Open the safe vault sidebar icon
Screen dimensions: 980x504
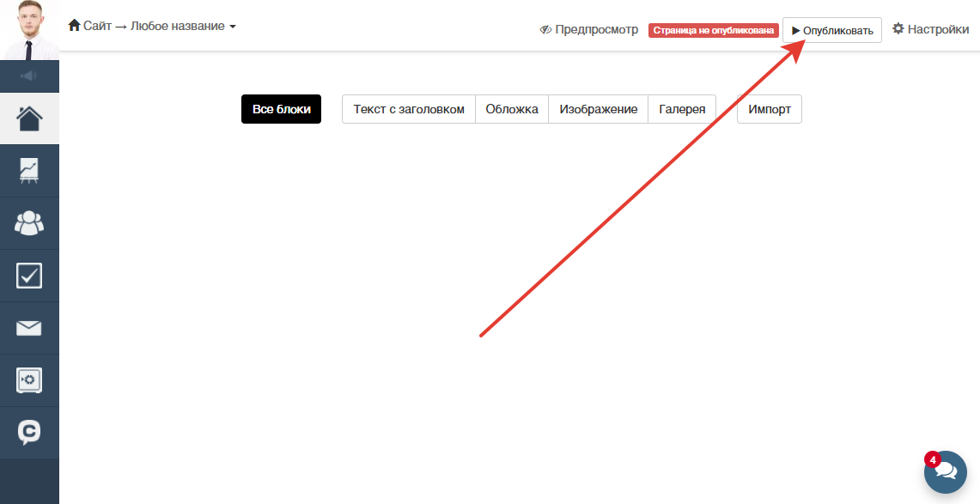pyautogui.click(x=28, y=380)
